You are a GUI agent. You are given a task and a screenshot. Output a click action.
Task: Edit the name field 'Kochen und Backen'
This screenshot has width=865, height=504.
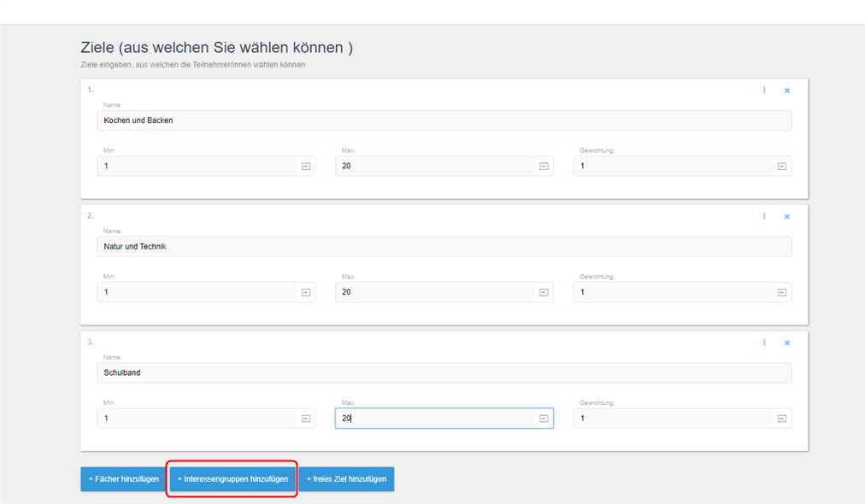coord(444,120)
